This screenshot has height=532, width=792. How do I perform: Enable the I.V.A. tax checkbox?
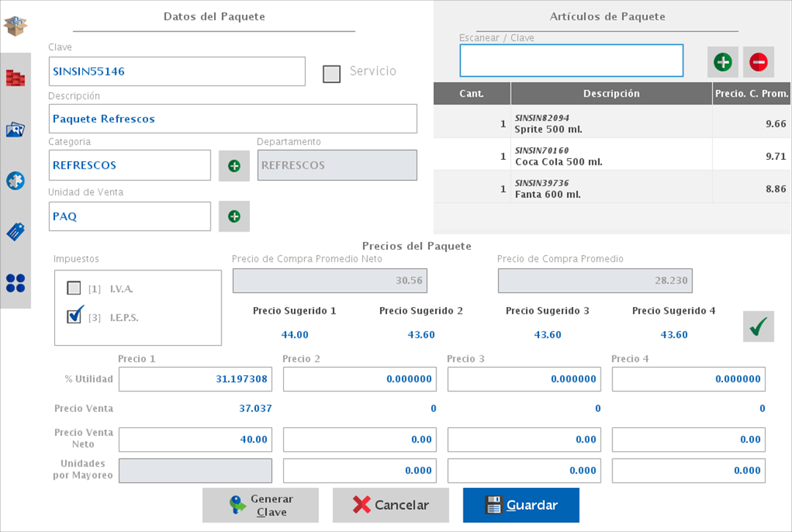pyautogui.click(x=73, y=288)
